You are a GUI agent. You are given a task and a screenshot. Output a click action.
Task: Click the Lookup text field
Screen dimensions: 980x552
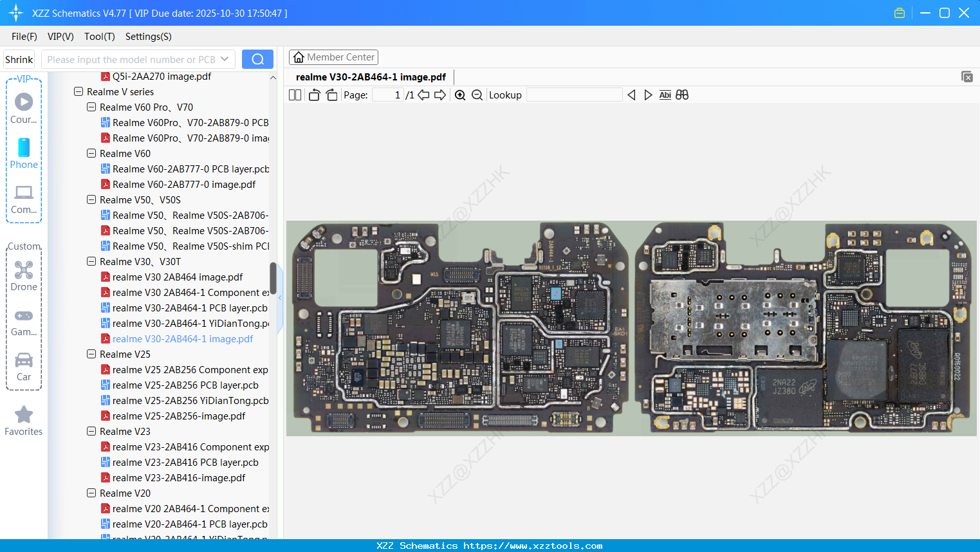pos(575,95)
